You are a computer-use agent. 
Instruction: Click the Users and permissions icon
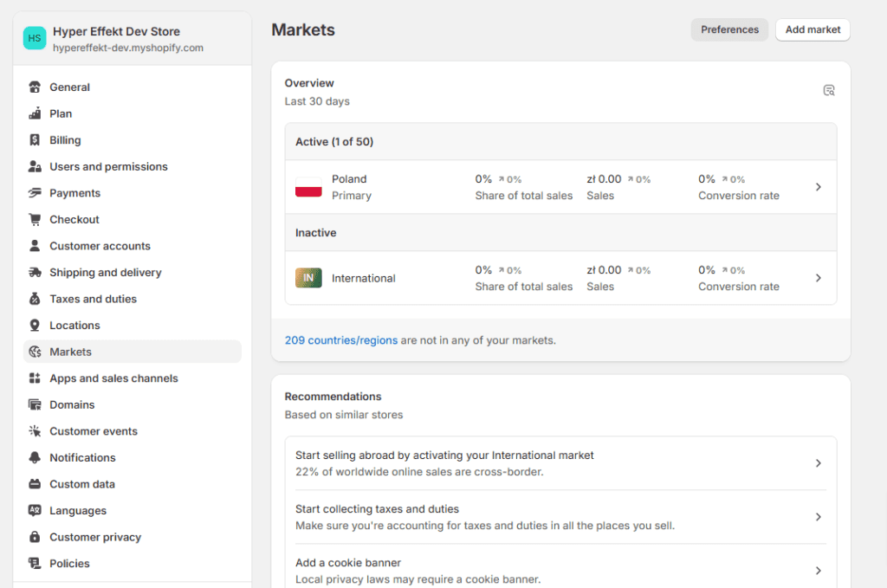[35, 167]
